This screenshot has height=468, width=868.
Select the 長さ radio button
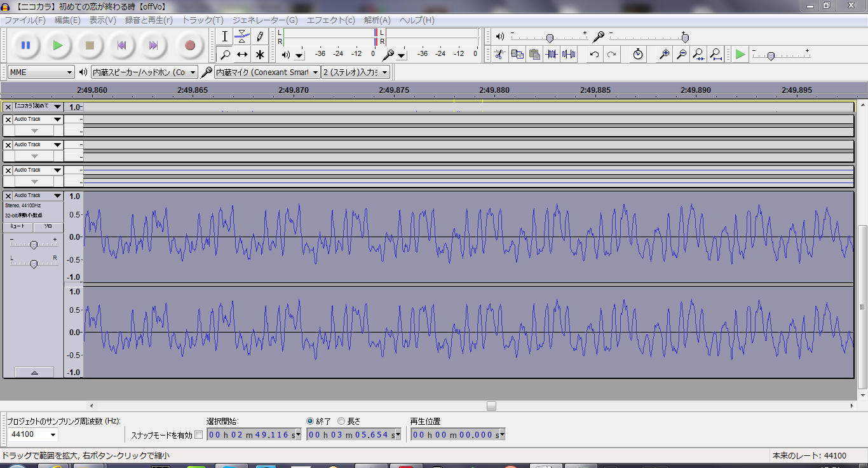(x=341, y=421)
